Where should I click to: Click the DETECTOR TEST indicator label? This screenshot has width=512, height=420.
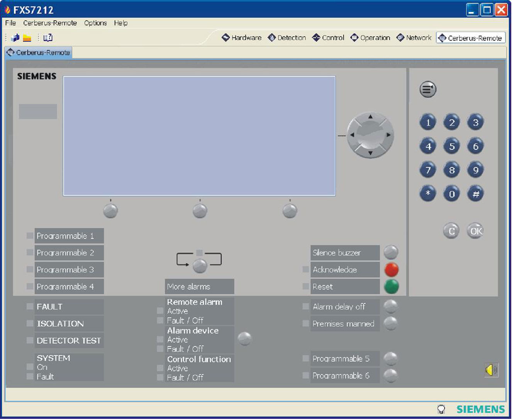point(69,341)
